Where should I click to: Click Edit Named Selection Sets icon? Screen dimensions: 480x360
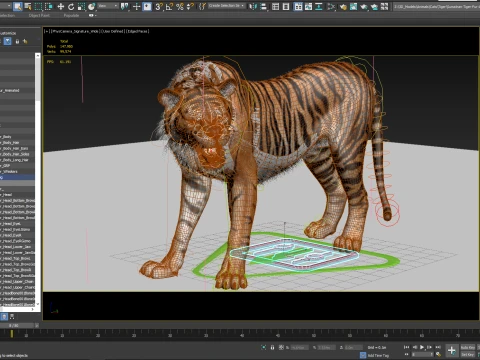click(x=202, y=6)
